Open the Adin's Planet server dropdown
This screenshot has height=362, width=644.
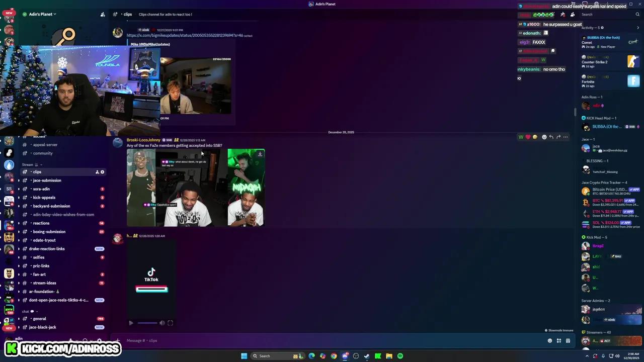[x=41, y=14]
